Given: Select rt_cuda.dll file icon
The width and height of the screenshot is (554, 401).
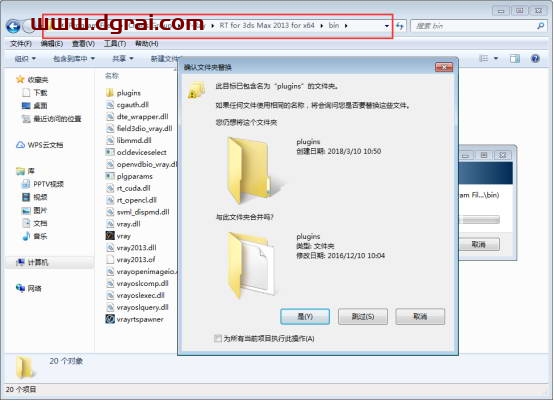Looking at the screenshot, I should tap(110, 188).
